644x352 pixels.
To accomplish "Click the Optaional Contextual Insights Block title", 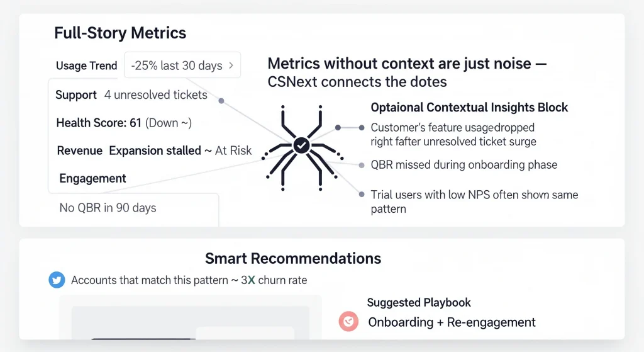I will pyautogui.click(x=469, y=108).
